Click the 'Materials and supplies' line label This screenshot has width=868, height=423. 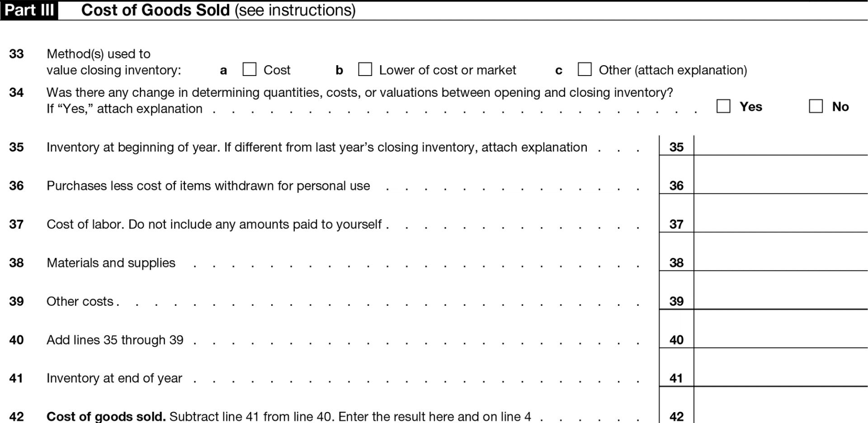[x=111, y=263]
